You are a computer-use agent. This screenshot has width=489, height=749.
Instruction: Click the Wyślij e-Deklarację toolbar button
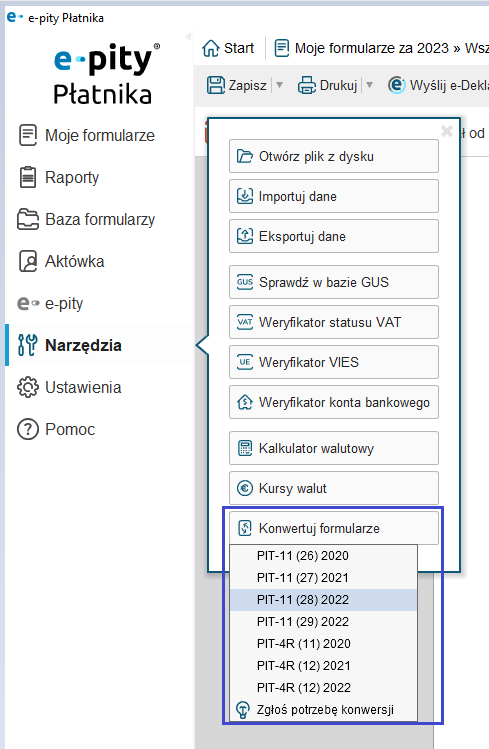(x=438, y=86)
